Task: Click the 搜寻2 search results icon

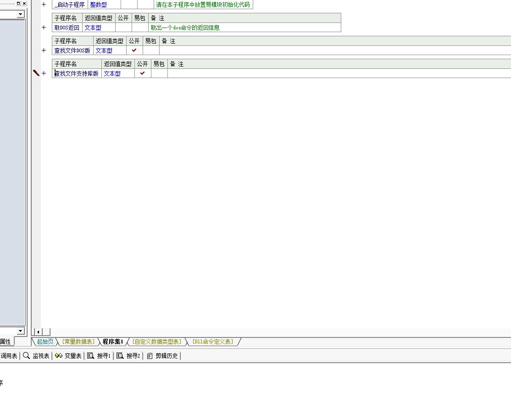Action: pyautogui.click(x=120, y=356)
